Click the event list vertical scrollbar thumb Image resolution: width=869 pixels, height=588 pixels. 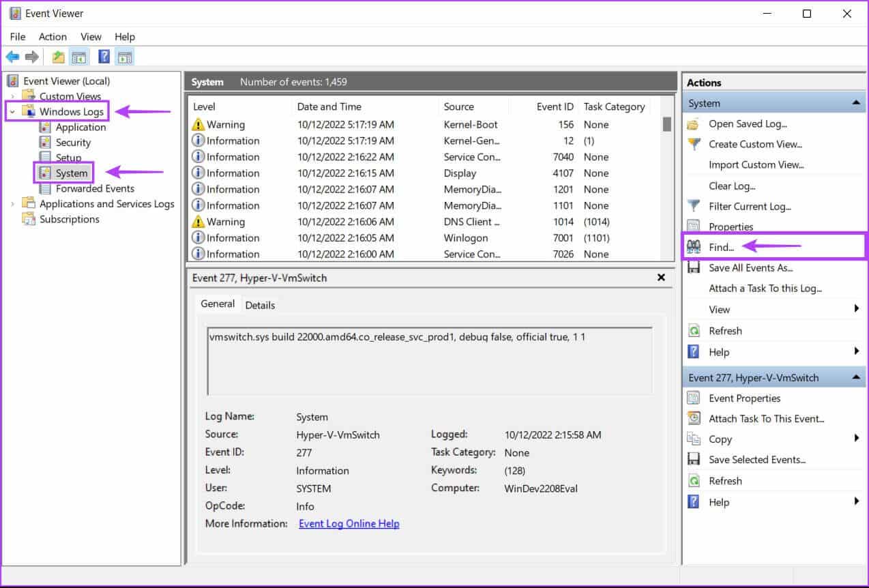tap(667, 123)
